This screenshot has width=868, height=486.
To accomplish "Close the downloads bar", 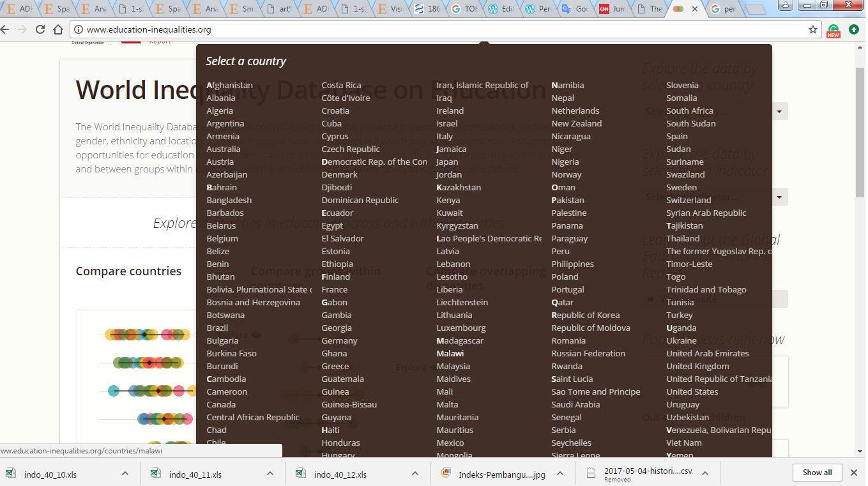I will click(854, 473).
